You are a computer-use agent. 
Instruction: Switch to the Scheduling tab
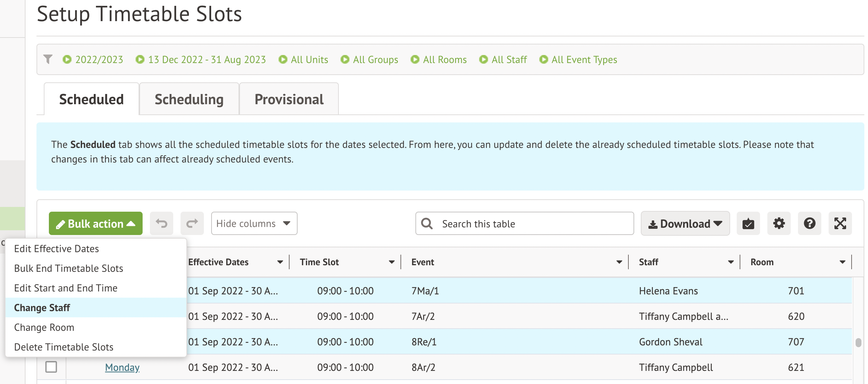point(189,99)
